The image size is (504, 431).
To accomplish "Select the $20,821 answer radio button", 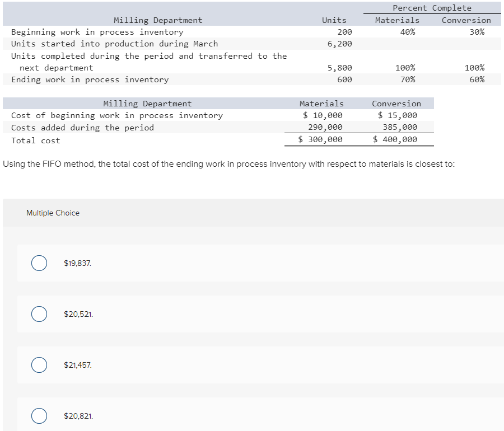I will coord(39,416).
